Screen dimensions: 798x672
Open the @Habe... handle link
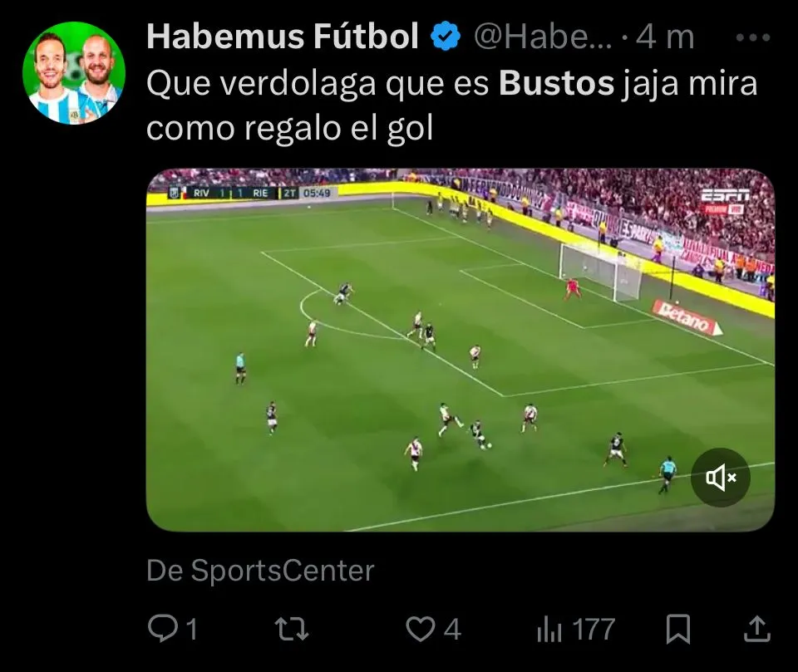click(x=543, y=37)
